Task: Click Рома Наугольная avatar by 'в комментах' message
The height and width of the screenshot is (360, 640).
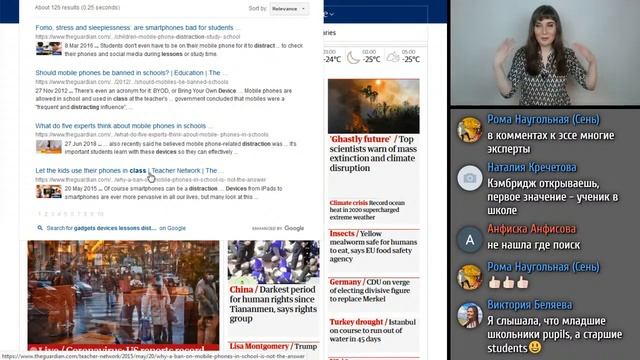Action: [469, 130]
